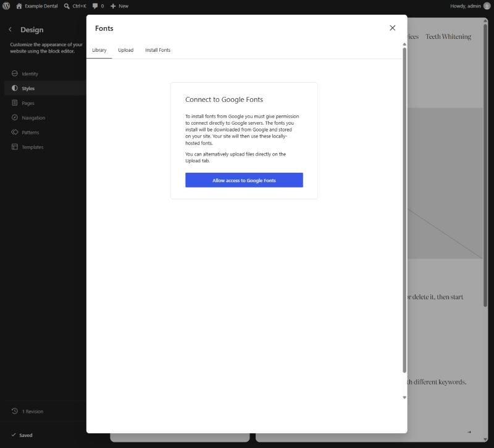Image resolution: width=494 pixels, height=448 pixels.
Task: Click the Templates layout icon
Action: pos(14,147)
